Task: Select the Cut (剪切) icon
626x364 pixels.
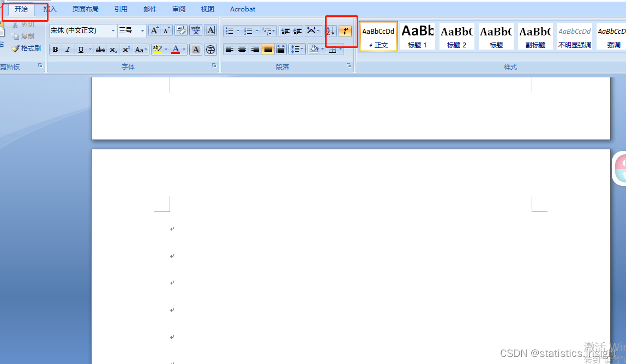Action: click(x=15, y=24)
